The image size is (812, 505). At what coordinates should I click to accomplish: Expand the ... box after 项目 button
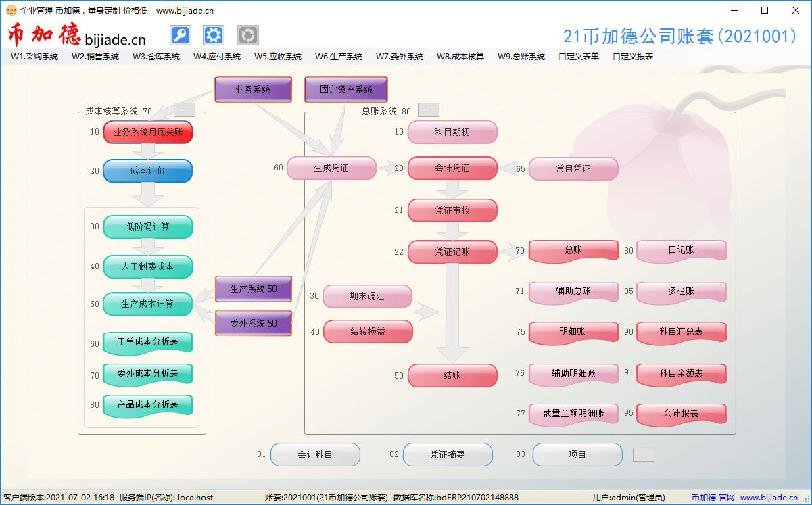[642, 454]
